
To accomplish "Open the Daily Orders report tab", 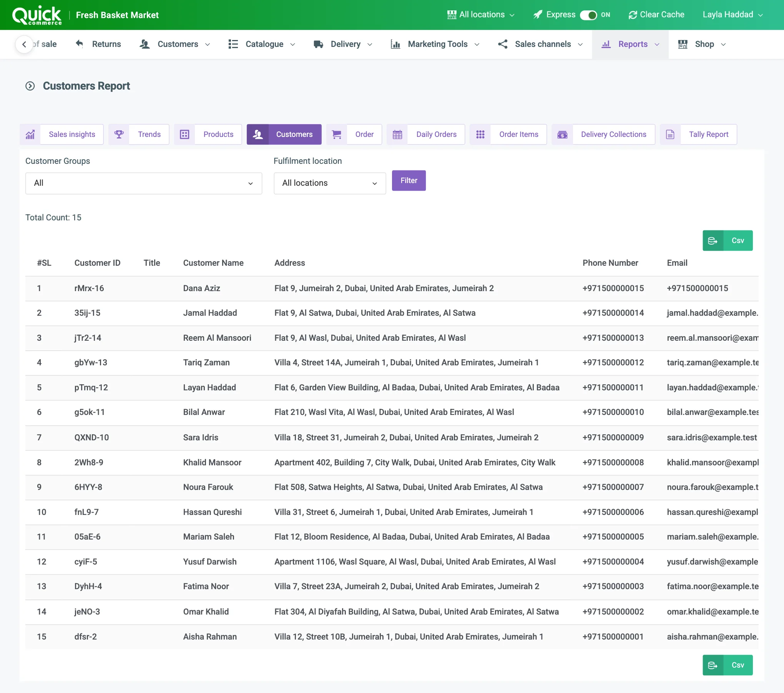I will (426, 135).
